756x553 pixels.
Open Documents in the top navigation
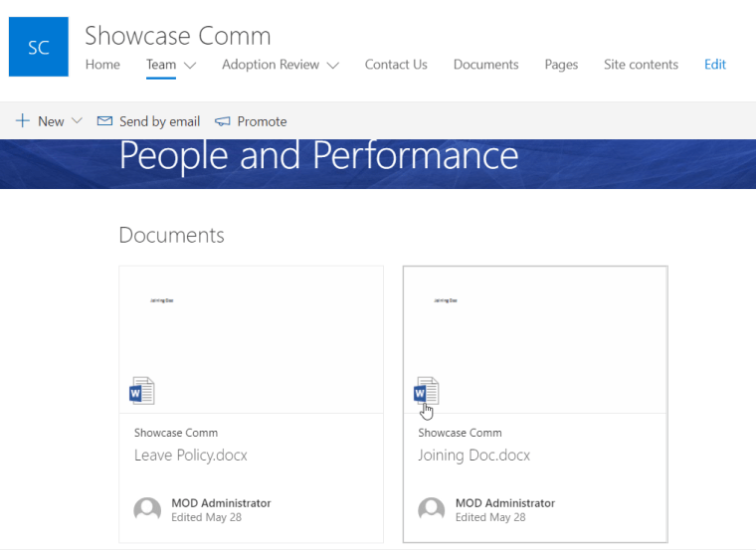tap(485, 65)
